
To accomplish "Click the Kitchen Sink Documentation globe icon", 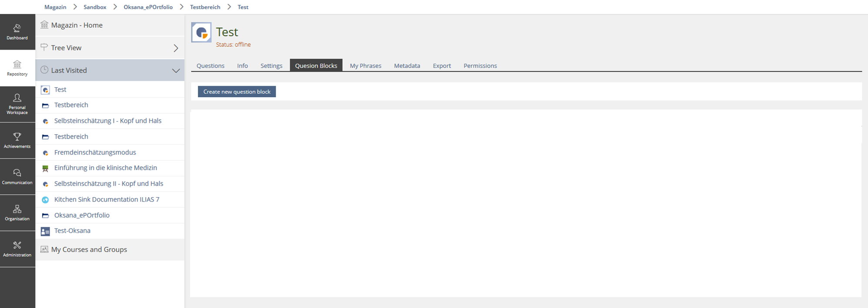I will pos(45,200).
